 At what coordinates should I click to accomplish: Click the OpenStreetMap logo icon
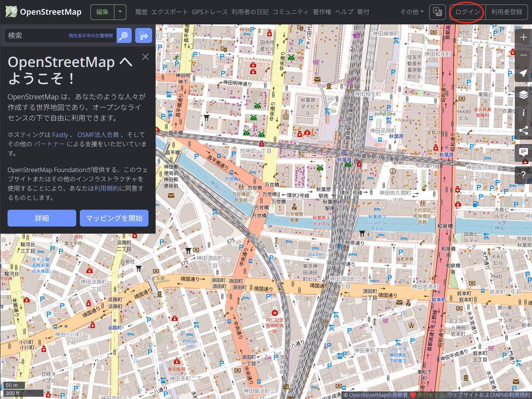coord(12,12)
